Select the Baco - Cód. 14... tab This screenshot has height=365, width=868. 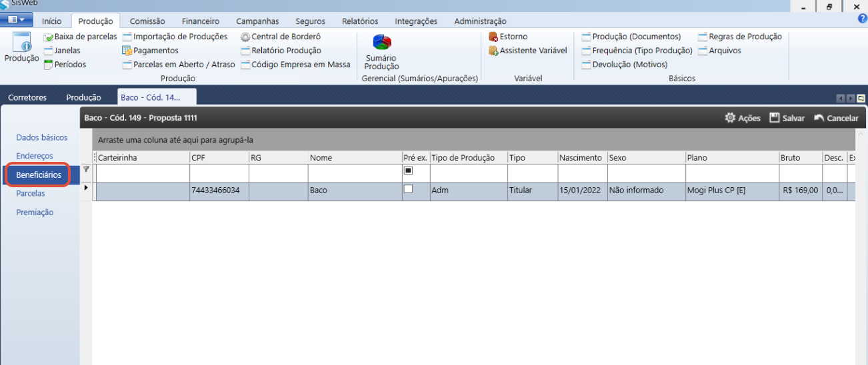(x=157, y=97)
